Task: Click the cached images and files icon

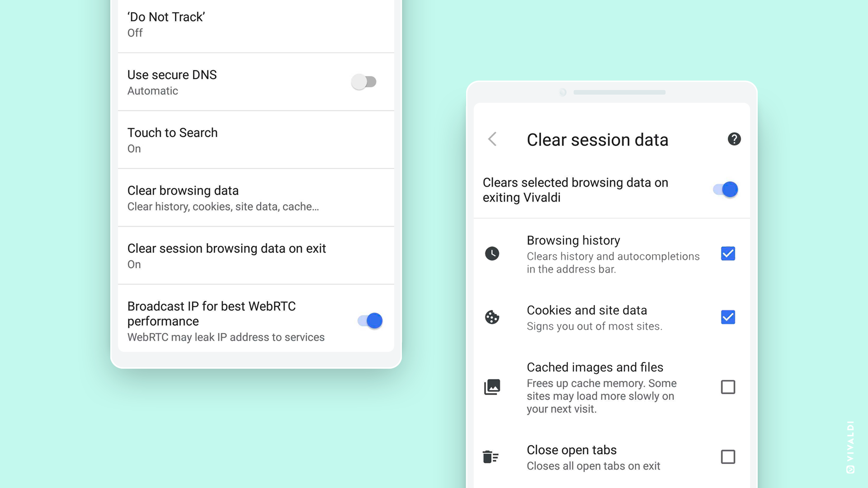Action: [x=492, y=387]
